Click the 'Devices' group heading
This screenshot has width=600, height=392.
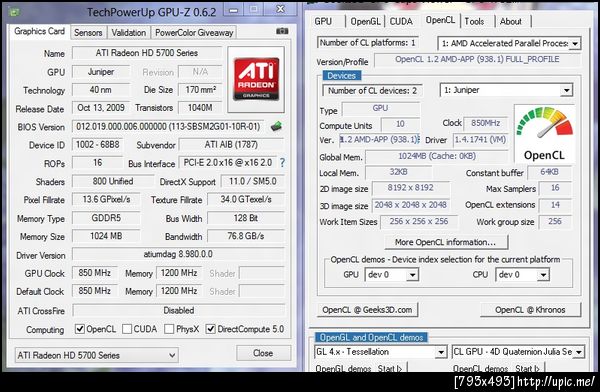pyautogui.click(x=341, y=76)
